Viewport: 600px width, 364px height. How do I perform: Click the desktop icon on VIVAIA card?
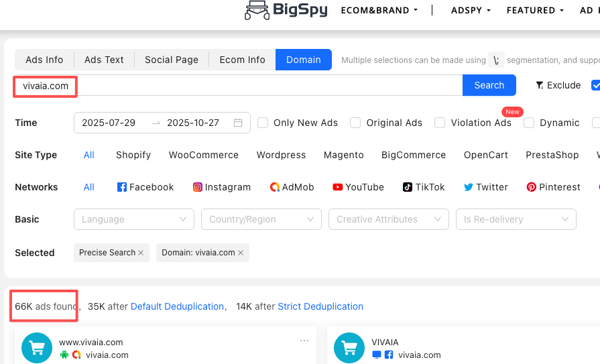coord(377,355)
